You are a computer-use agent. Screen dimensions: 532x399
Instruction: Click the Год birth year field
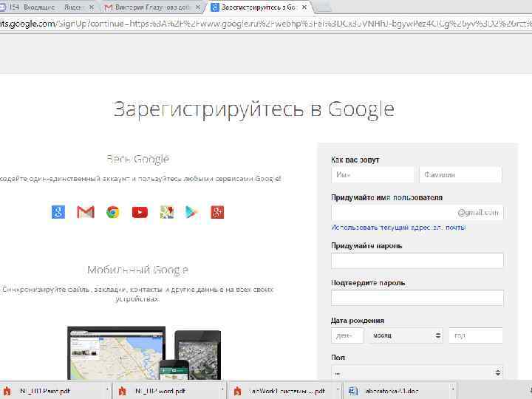[476, 335]
